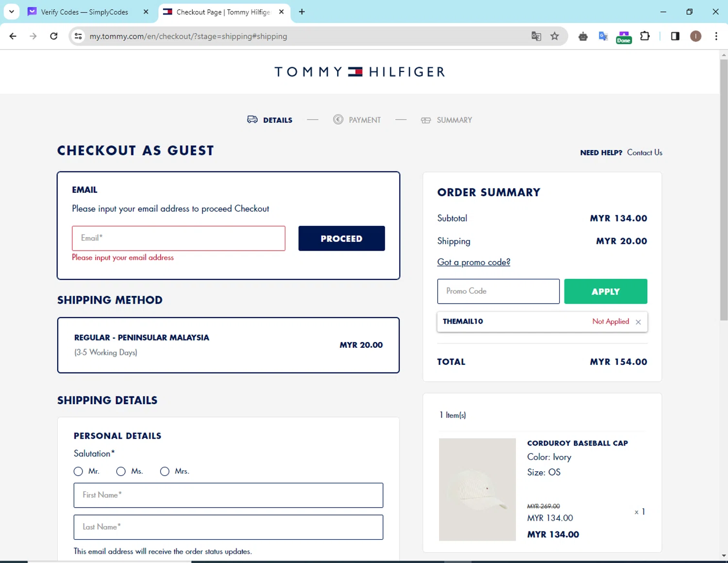Focus the Promo Code field
This screenshot has height=563, width=728.
click(x=498, y=291)
